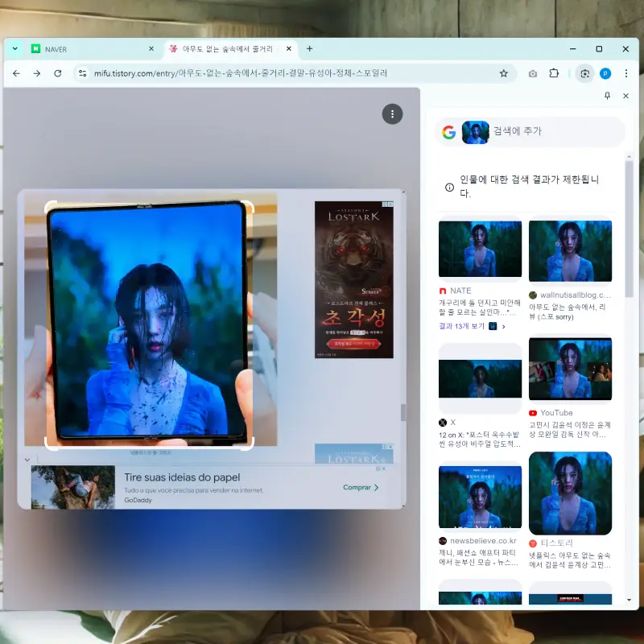Viewport: 644px width, 644px height.
Task: Open the YouTube result thumbnail
Action: pyautogui.click(x=570, y=369)
